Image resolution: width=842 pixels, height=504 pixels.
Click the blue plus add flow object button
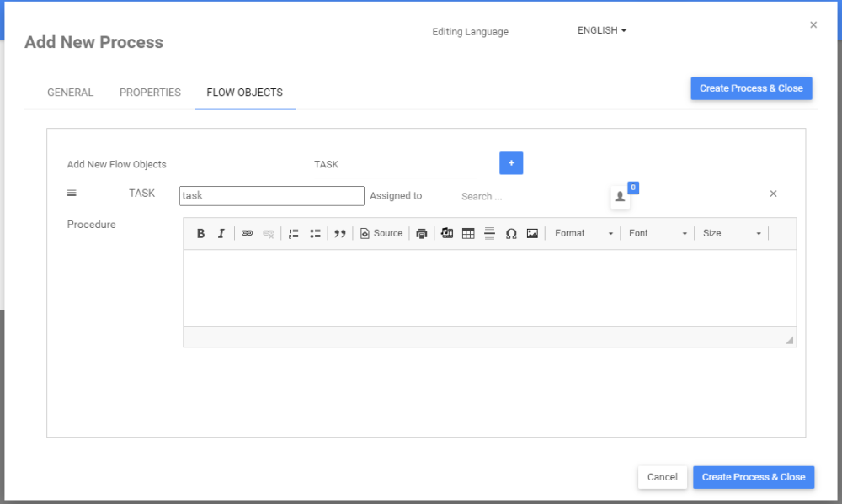(511, 163)
